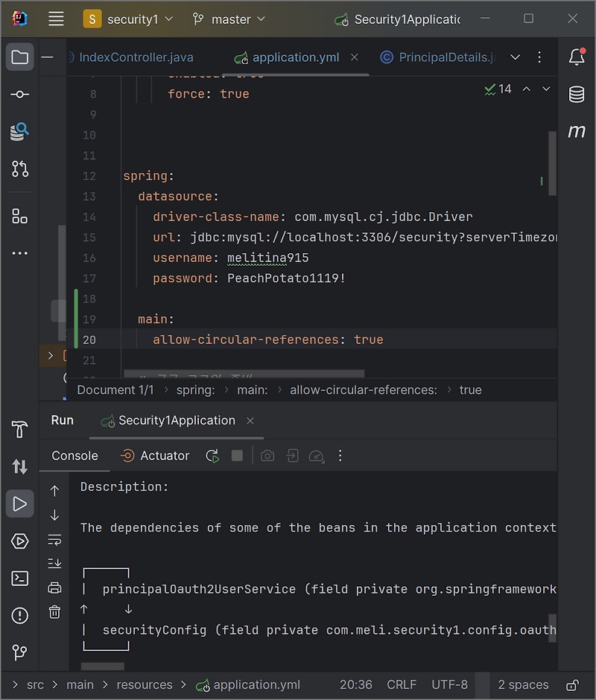Viewport: 596px width, 700px height.
Task: Expand the hidden tabs chevron dropdown
Action: point(516,57)
